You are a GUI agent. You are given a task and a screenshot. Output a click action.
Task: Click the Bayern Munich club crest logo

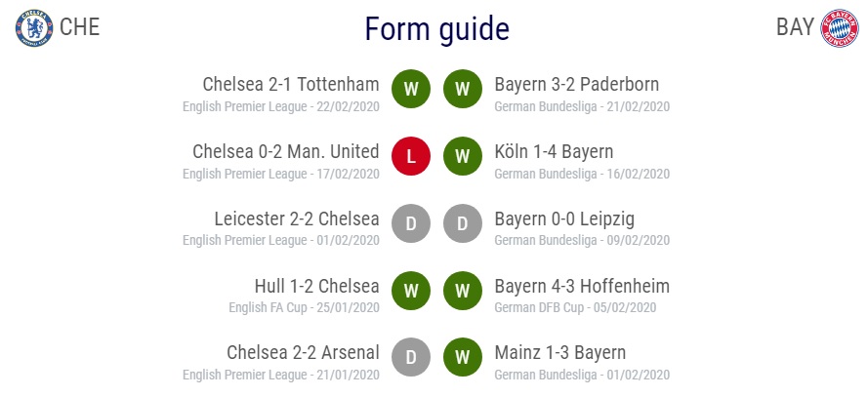coord(840,27)
